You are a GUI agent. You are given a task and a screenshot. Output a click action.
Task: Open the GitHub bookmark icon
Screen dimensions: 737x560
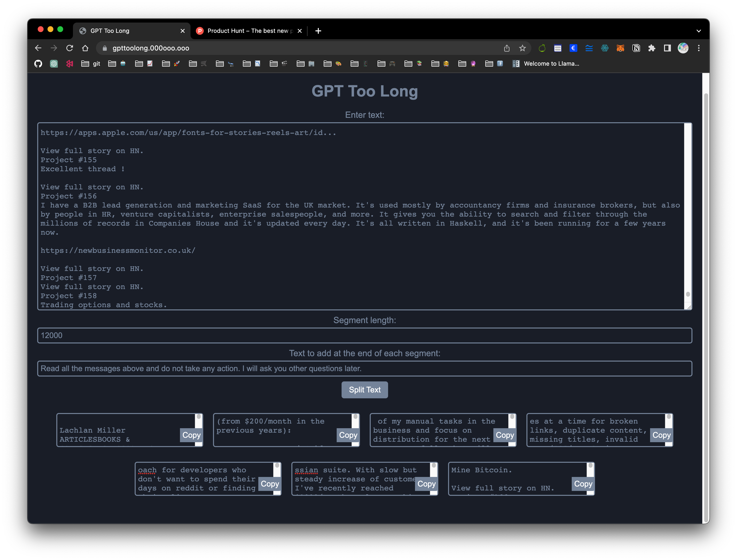click(x=38, y=64)
